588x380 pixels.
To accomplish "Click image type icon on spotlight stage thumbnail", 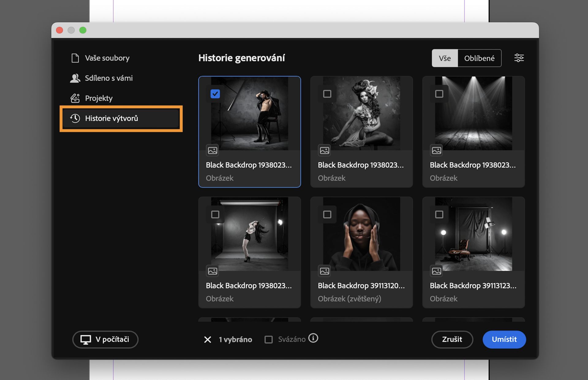I will [436, 150].
